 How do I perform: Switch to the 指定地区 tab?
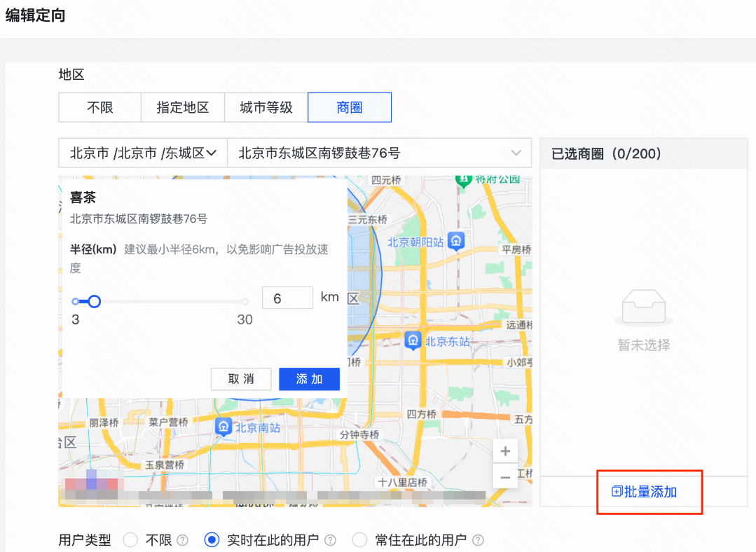[x=183, y=107]
